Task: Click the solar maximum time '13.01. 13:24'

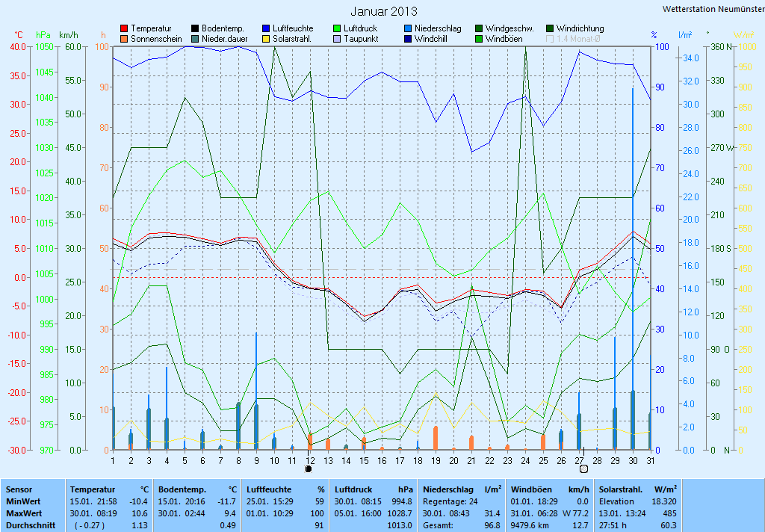Action: pos(622,513)
